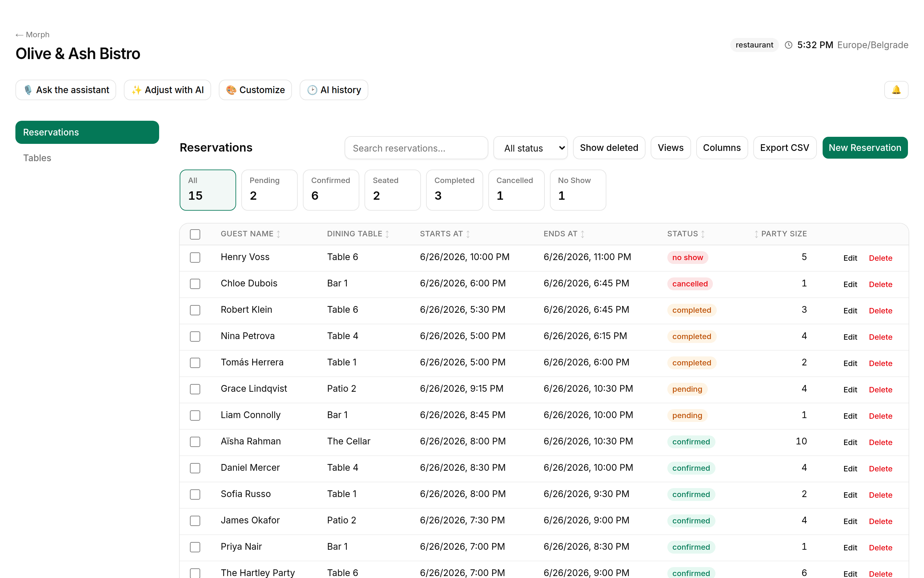Check the Aïsha Rahman row checkbox
Image resolution: width=924 pixels, height=578 pixels.
click(195, 442)
